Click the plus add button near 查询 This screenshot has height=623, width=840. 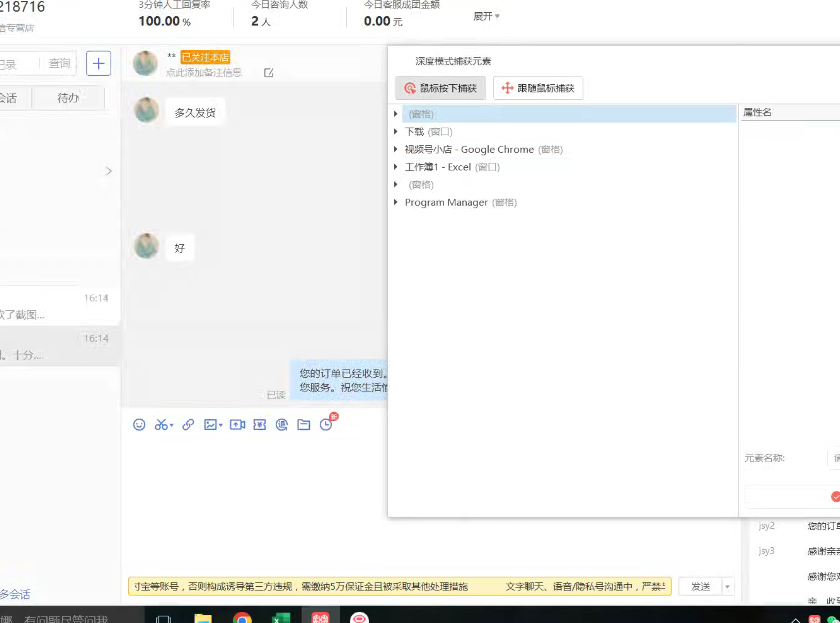[x=98, y=63]
